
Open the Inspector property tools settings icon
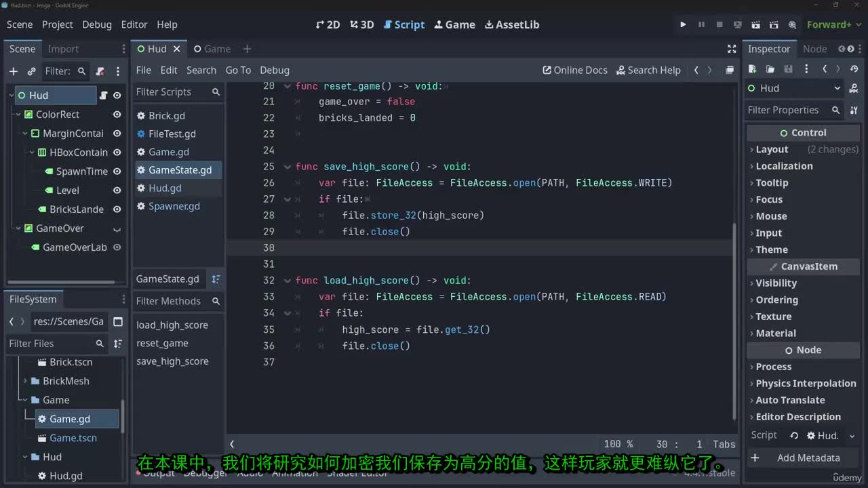click(854, 110)
